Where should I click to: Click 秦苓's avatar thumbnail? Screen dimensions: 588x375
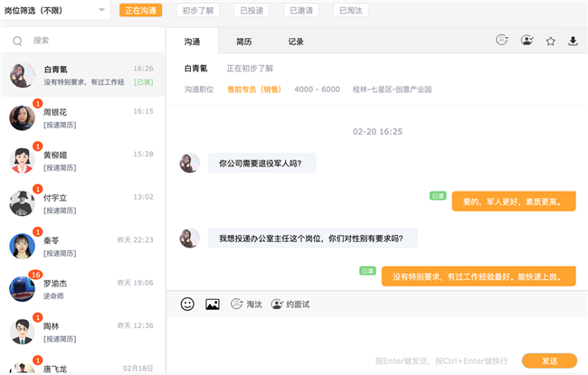22,246
